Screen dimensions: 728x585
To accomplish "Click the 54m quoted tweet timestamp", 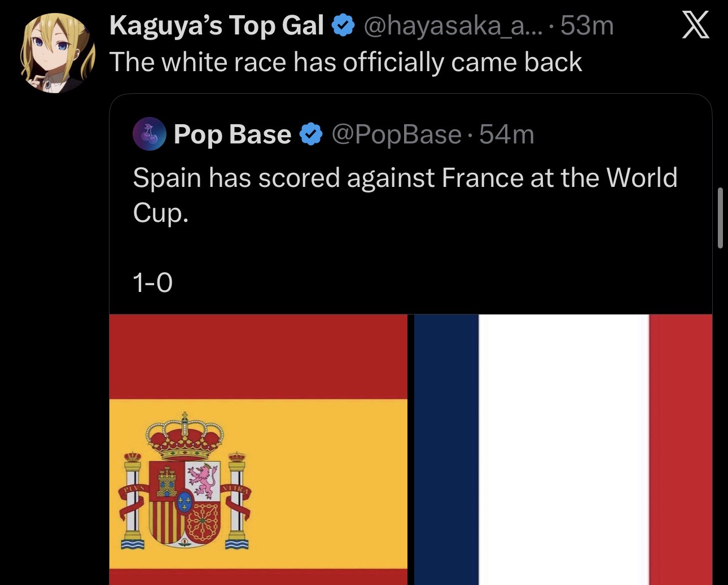I will pos(506,134).
